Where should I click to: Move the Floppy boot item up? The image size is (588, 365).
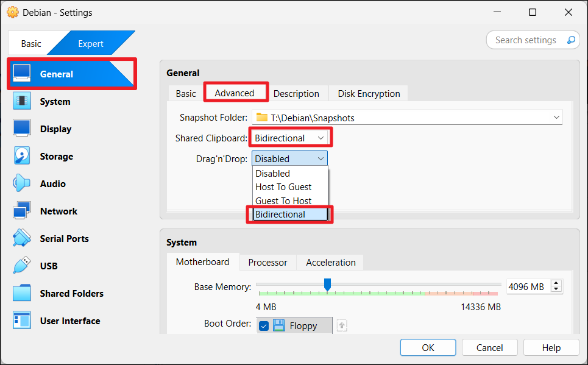tap(342, 325)
